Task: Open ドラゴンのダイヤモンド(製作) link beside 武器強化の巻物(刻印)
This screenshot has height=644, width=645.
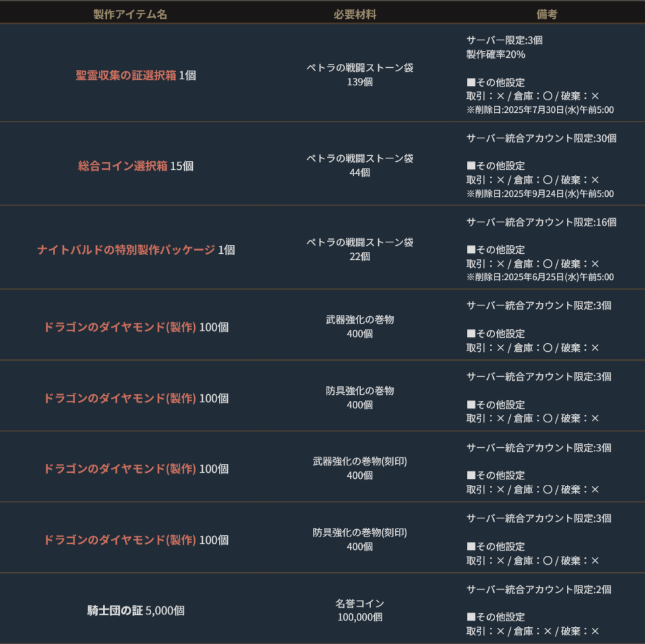Action: [120, 469]
